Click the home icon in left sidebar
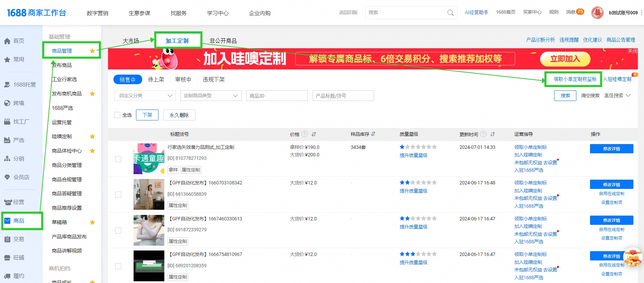 (x=7, y=41)
